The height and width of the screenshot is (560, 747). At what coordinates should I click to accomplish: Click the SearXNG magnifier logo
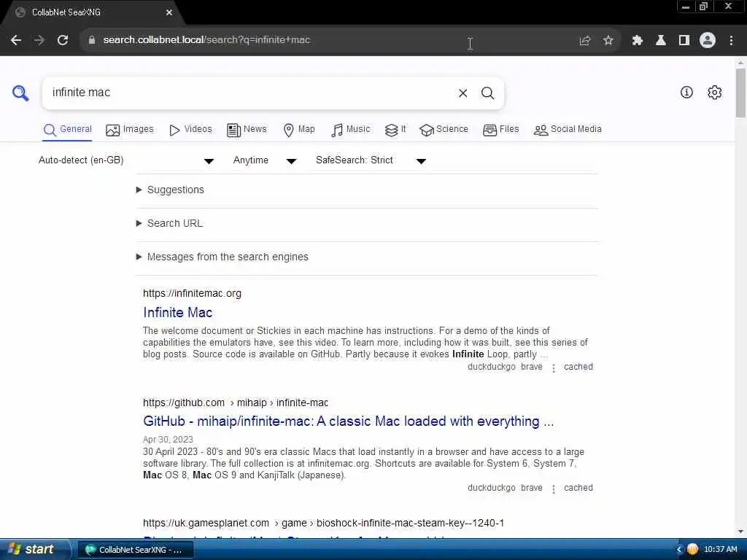click(20, 93)
